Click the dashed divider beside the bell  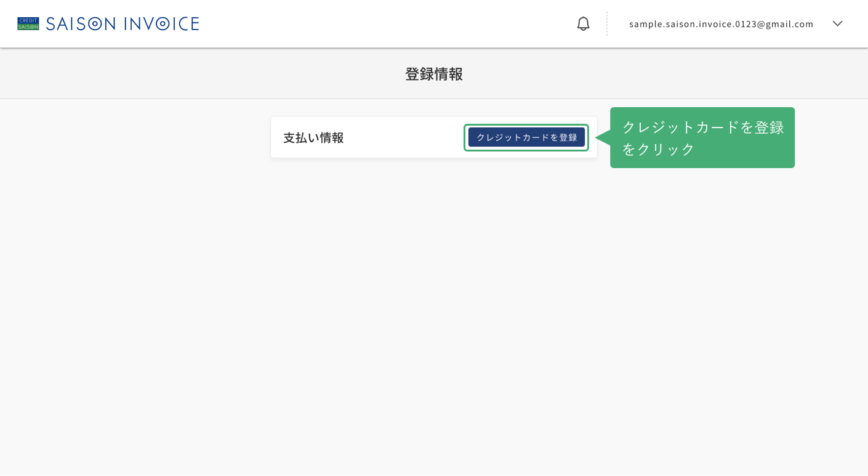(606, 24)
